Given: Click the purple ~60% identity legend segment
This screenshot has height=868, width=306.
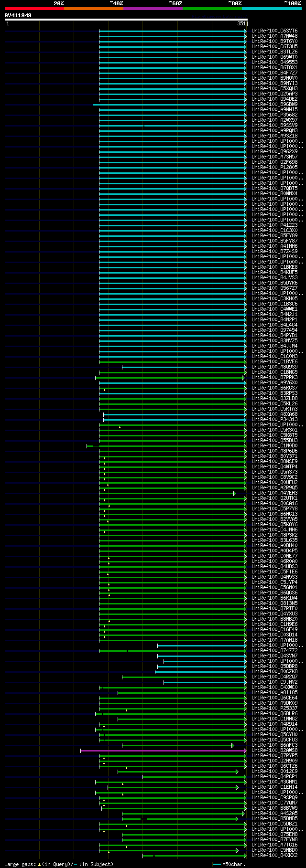Looking at the screenshot, I should [x=153, y=8].
